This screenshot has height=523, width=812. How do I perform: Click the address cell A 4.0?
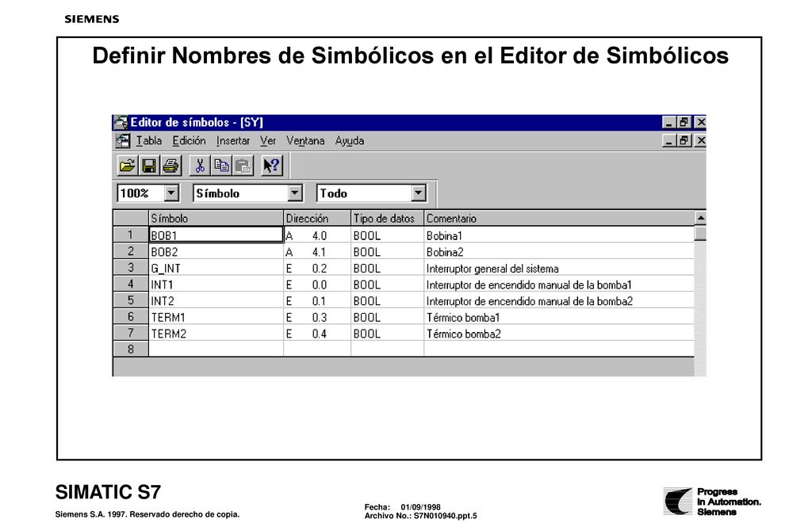[x=317, y=235]
